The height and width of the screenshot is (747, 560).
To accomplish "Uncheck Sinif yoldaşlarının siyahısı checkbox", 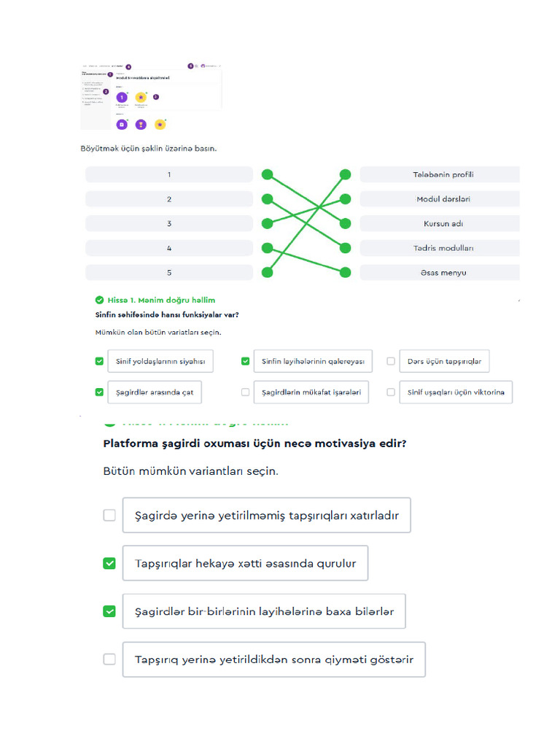I will pyautogui.click(x=99, y=361).
